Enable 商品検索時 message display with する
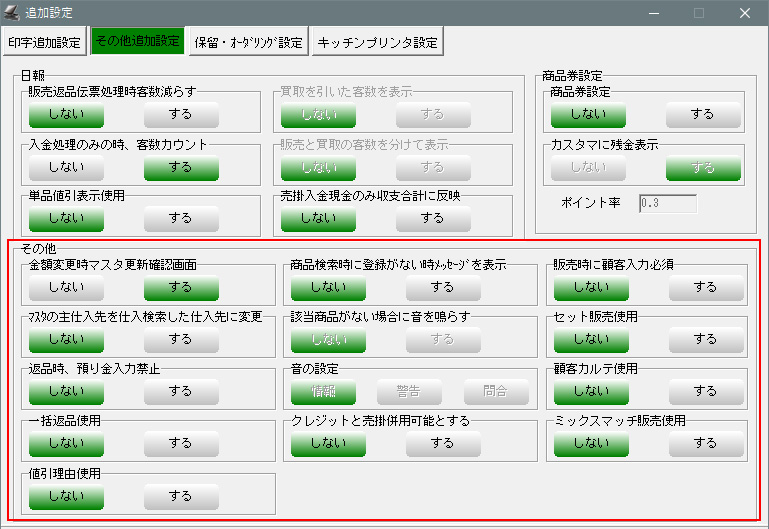The height and width of the screenshot is (529, 769). [443, 288]
